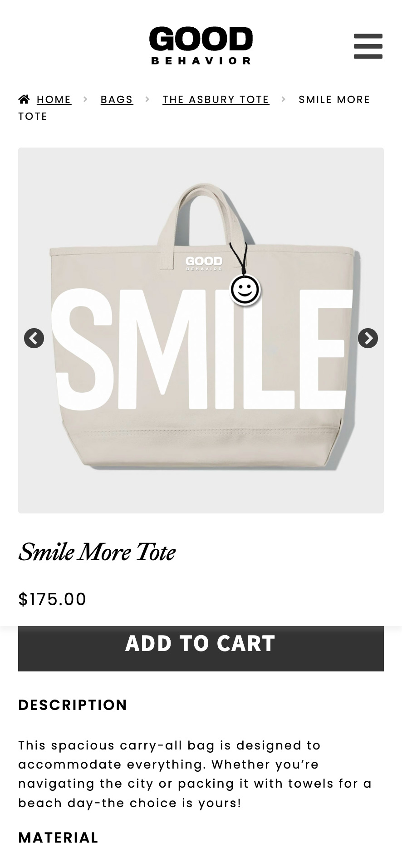Click the house icon in breadcrumbs
Image resolution: width=402 pixels, height=868 pixels.
(x=24, y=99)
